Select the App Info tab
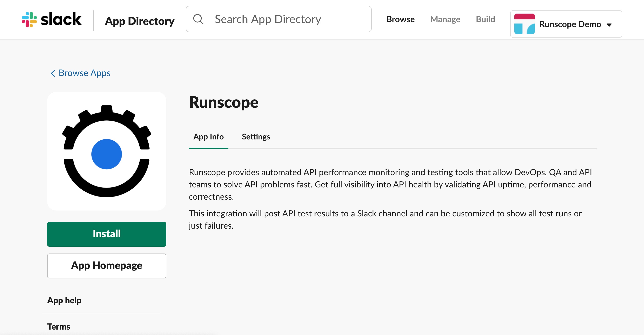 208,137
